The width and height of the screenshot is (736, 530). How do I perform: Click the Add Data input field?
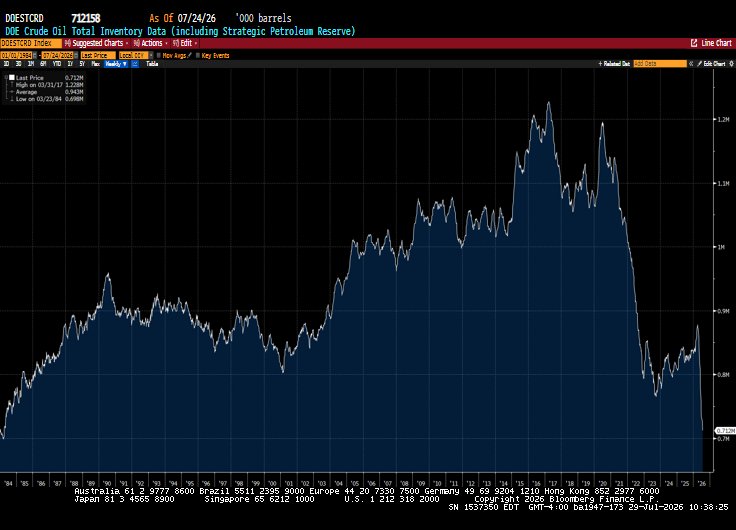660,64
